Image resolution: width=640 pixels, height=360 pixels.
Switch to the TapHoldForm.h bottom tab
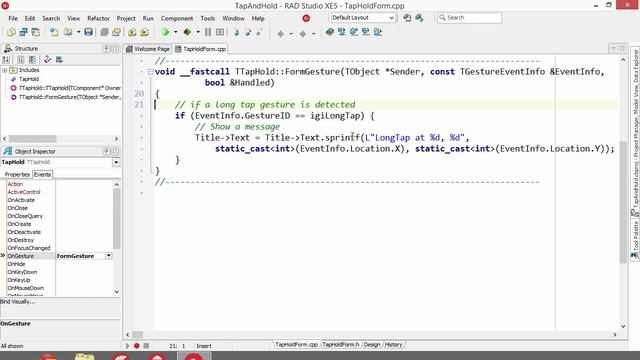[x=340, y=344]
